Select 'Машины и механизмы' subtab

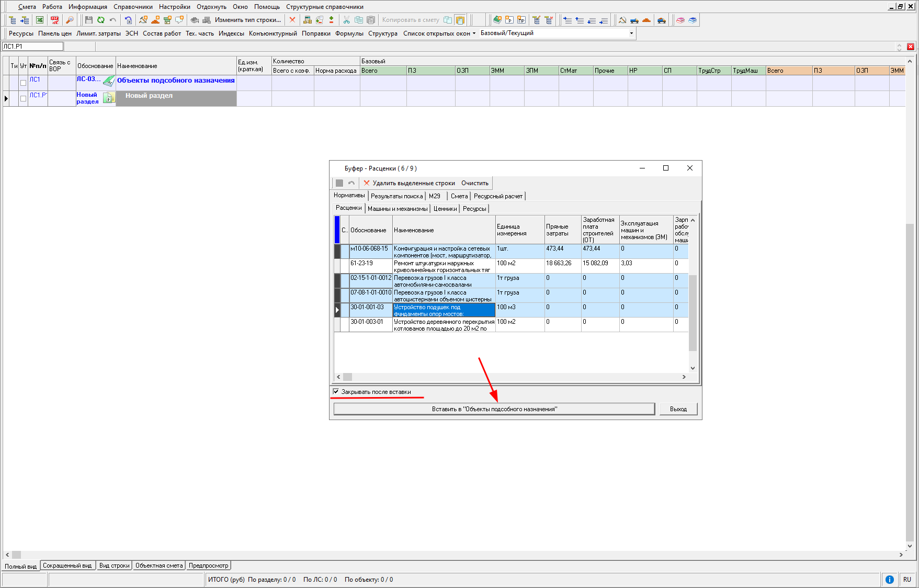coord(398,209)
